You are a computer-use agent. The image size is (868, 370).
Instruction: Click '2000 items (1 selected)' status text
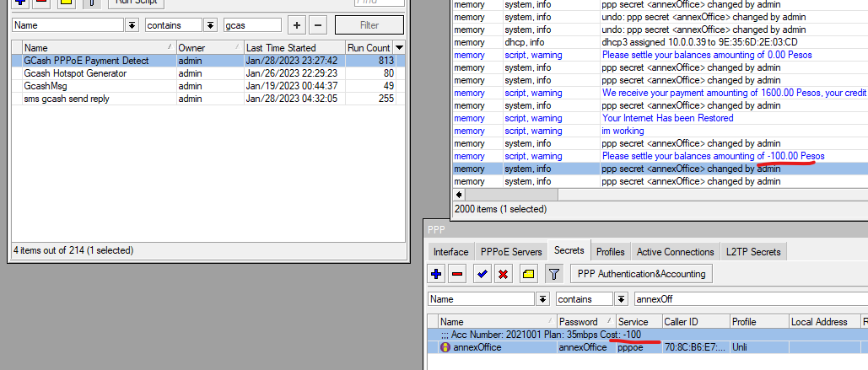pos(500,209)
